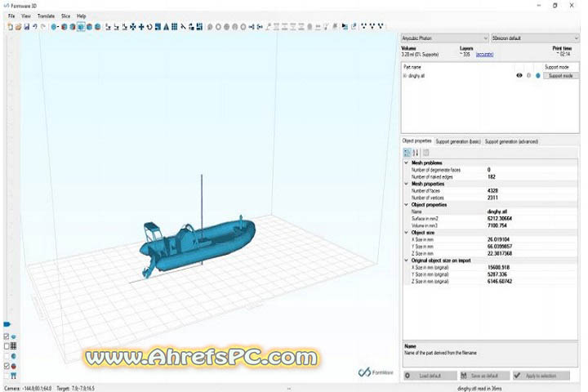Click the plus-shaped center tool icon
Screen dimensions: 588x392
pyautogui.click(x=141, y=27)
